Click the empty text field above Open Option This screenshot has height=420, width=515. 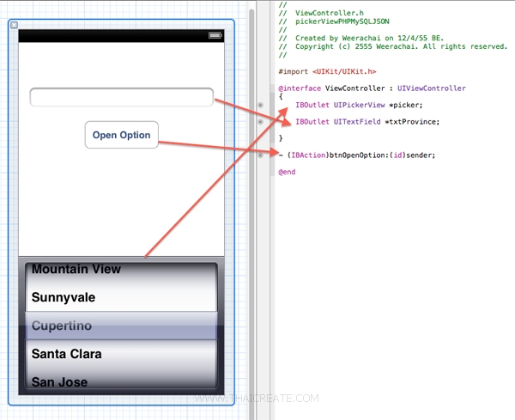(122, 97)
